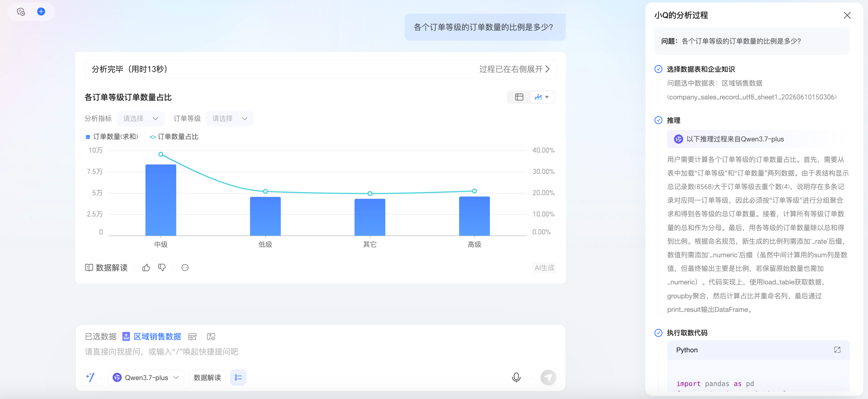Screen dimensions: 868x399
Task: Activate microphone voice input
Action: coord(516,378)
